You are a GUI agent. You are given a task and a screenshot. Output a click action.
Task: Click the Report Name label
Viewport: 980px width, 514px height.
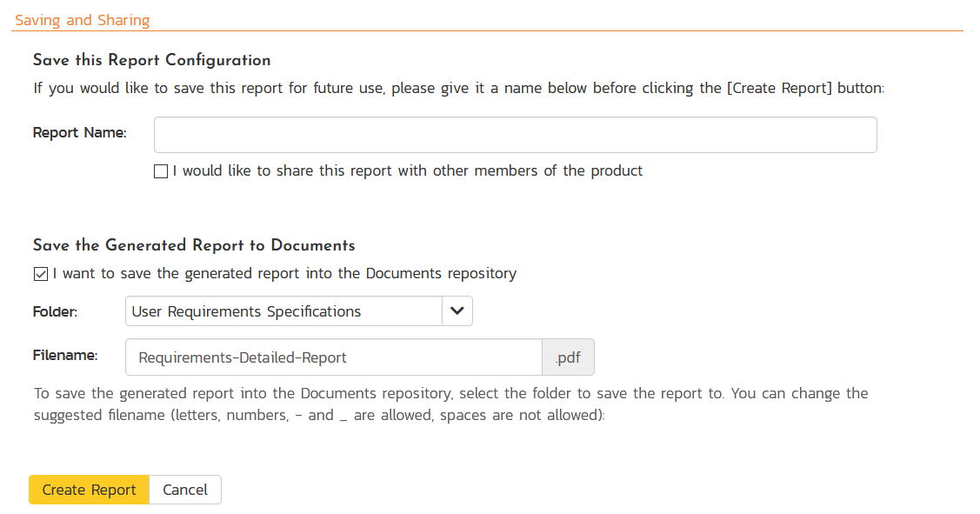(x=80, y=133)
